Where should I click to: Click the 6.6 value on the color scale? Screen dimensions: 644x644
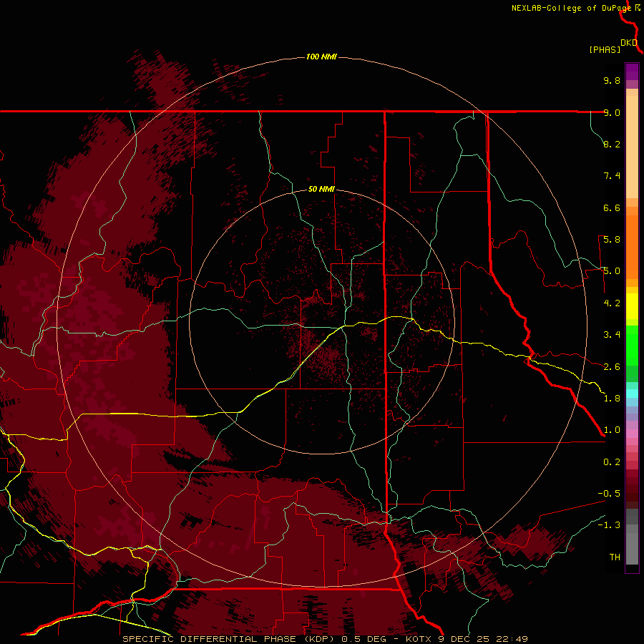click(612, 208)
